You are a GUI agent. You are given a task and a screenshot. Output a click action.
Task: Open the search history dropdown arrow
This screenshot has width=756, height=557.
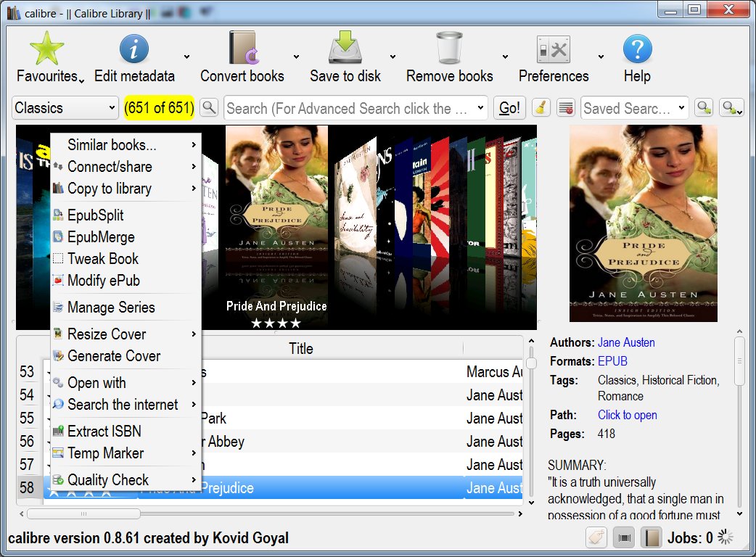pos(480,108)
